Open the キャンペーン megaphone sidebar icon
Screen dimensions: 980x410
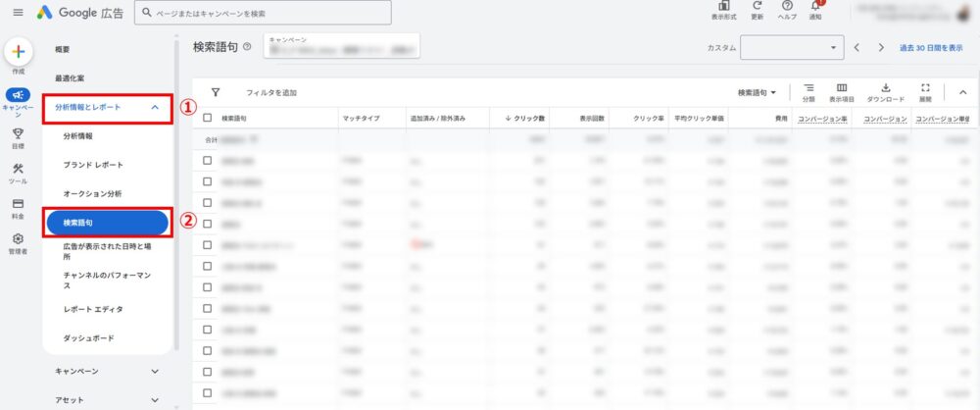coord(18,94)
